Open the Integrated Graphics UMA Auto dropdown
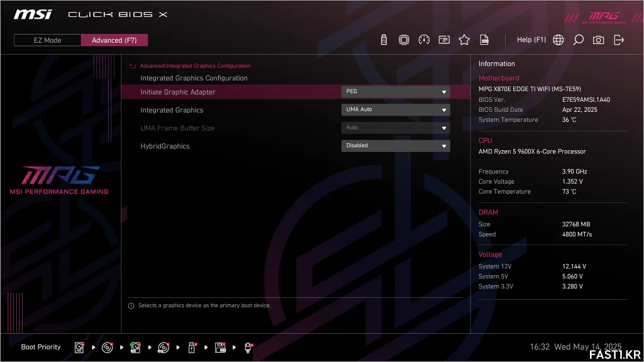This screenshot has height=362, width=644. [396, 110]
